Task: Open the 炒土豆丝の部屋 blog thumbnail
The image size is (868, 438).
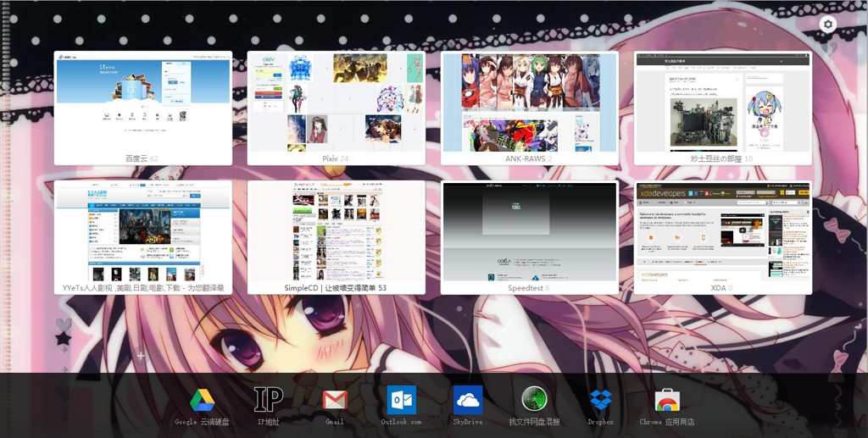Action: [722, 102]
